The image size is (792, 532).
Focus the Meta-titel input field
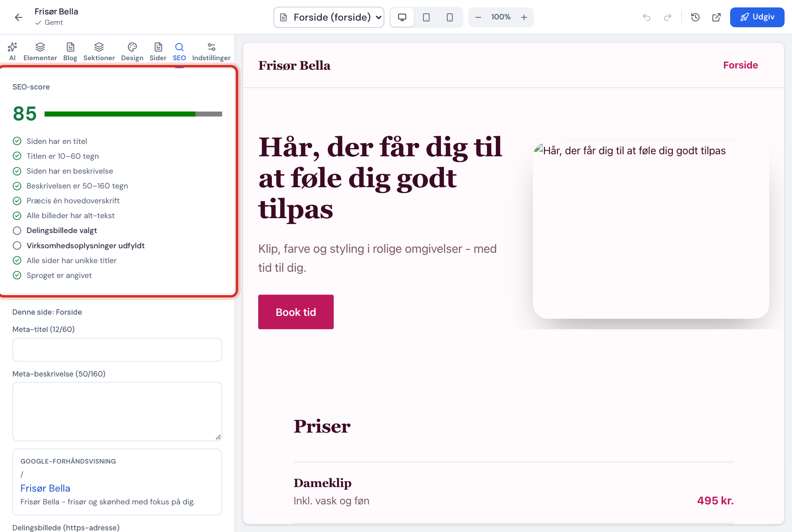(117, 350)
